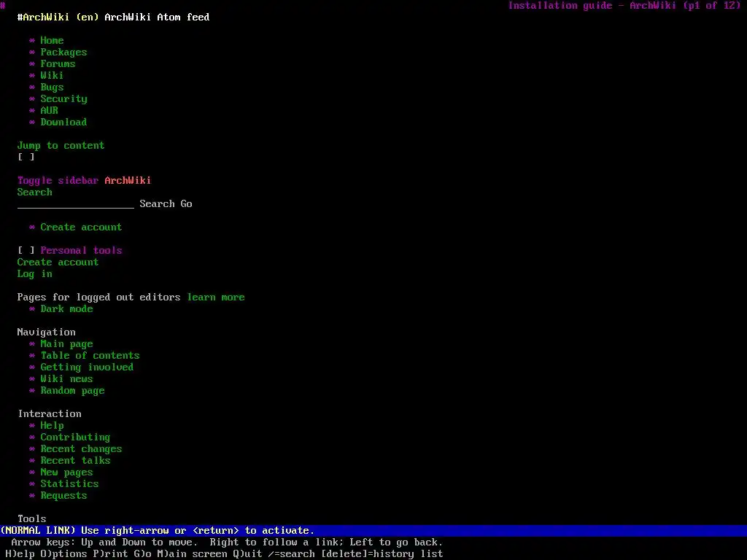Open the Random page link
This screenshot has width=747, height=560.
72,391
